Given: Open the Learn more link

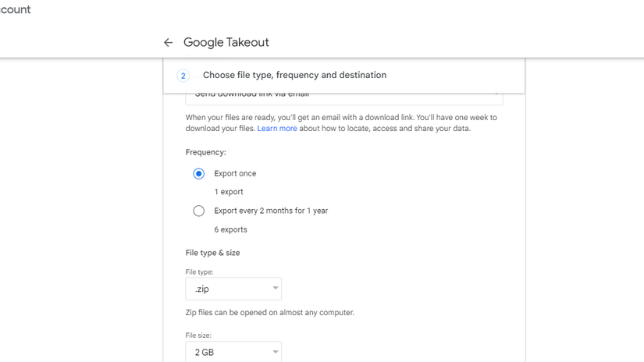Looking at the screenshot, I should [x=277, y=129].
